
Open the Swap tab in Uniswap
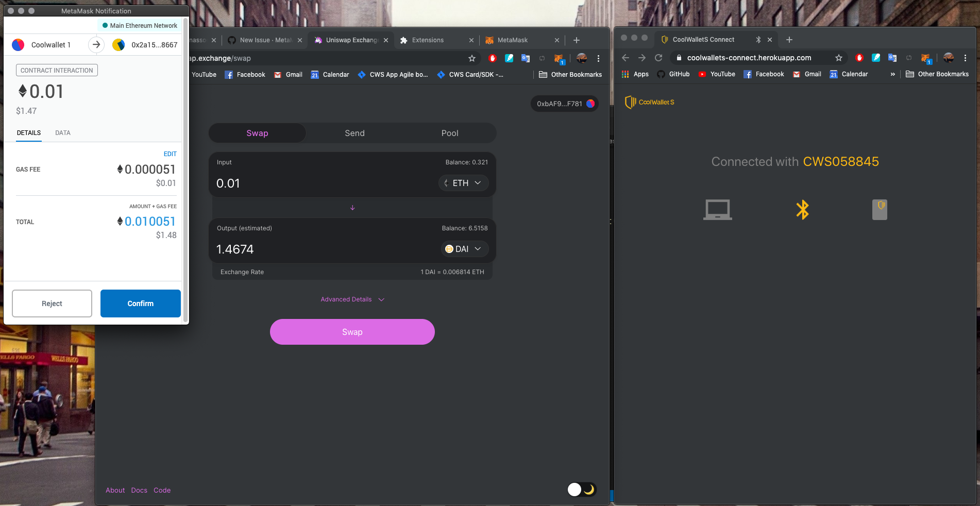257,133
